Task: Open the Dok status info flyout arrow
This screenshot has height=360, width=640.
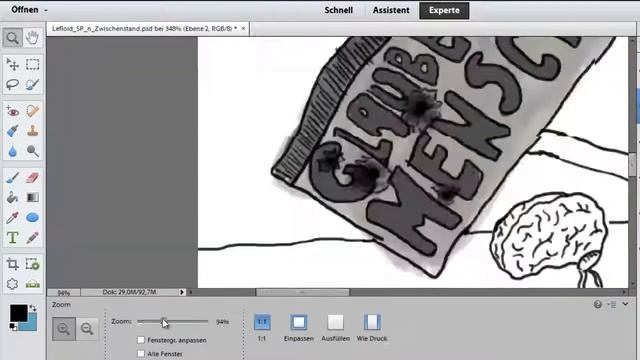Action: click(182, 292)
